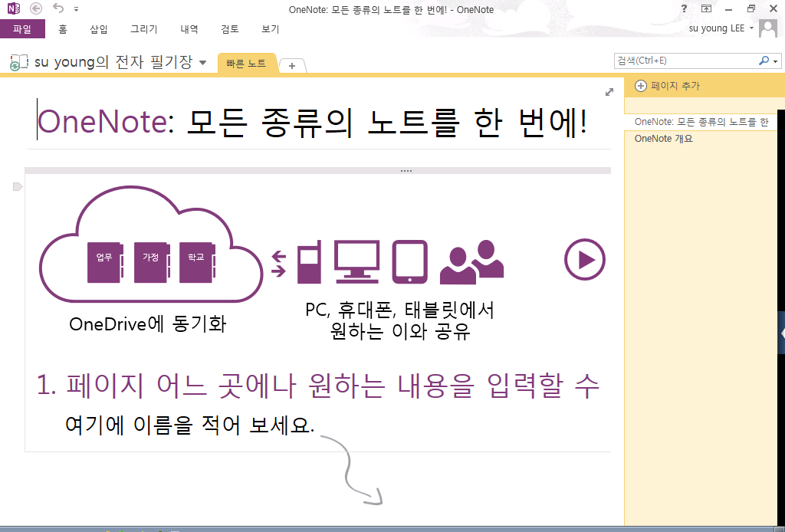Viewport: 785px width, 532px height.
Task: Add a new page with 페이지 추가
Action: [x=668, y=86]
